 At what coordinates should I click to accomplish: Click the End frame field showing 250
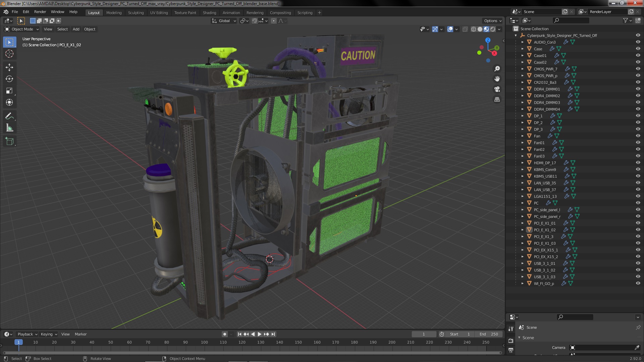tap(489, 334)
